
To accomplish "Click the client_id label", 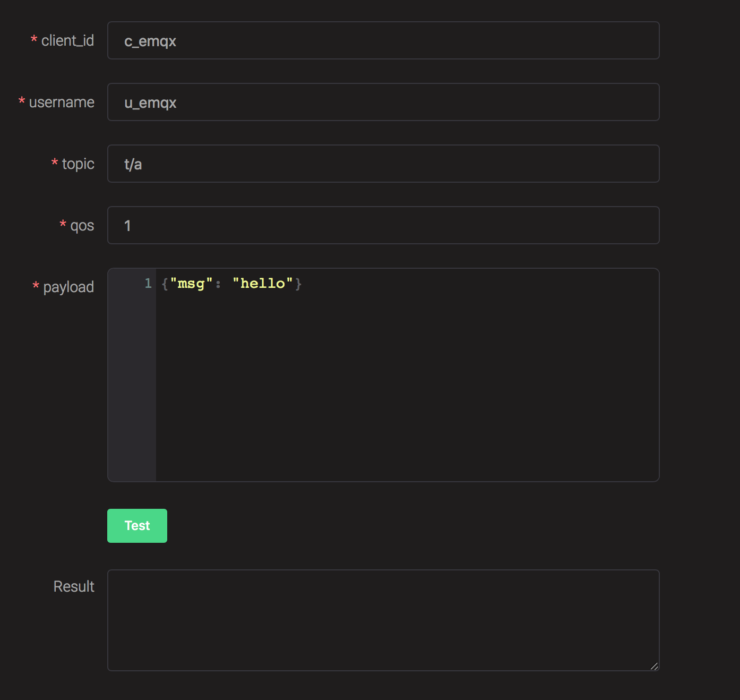I will 67,40.
